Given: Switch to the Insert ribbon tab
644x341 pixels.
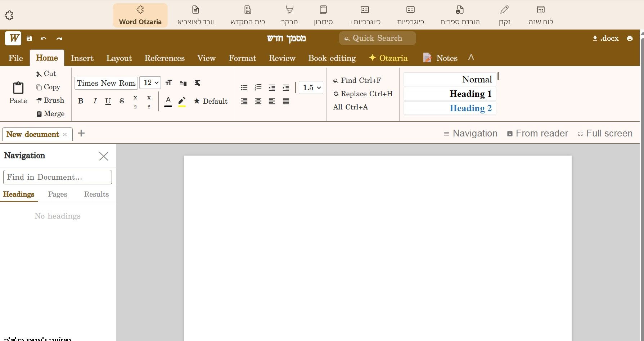Looking at the screenshot, I should tap(82, 58).
